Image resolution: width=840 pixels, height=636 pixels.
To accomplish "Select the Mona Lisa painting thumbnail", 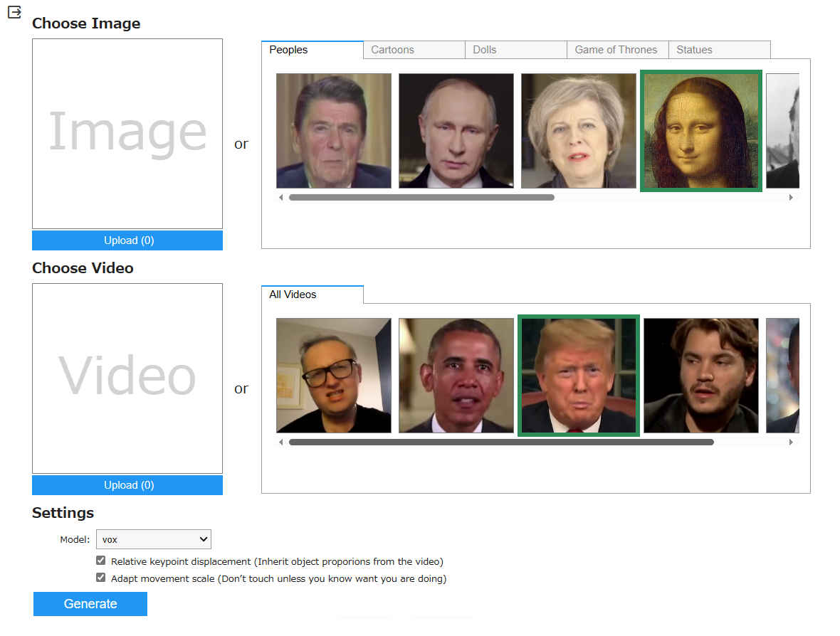I will pyautogui.click(x=700, y=131).
